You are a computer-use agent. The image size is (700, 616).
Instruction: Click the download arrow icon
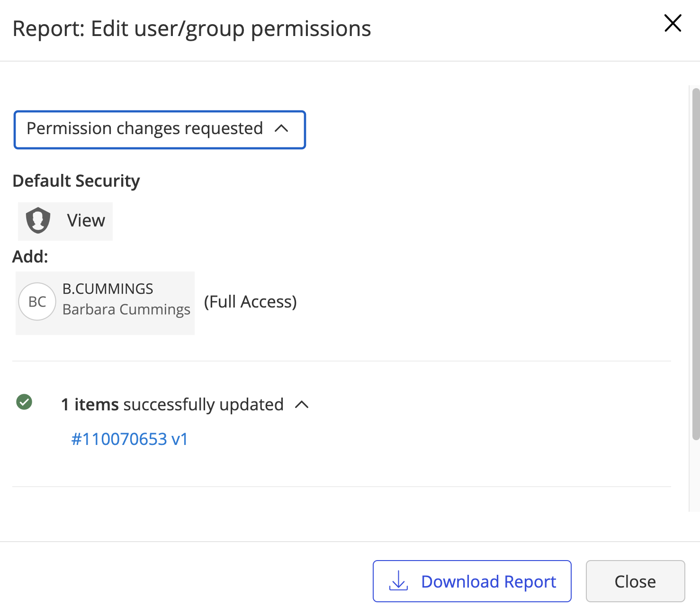[x=398, y=581]
